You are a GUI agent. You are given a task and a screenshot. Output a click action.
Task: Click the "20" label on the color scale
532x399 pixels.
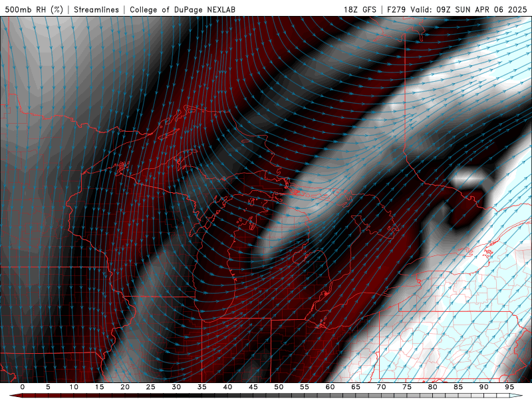tap(125, 387)
